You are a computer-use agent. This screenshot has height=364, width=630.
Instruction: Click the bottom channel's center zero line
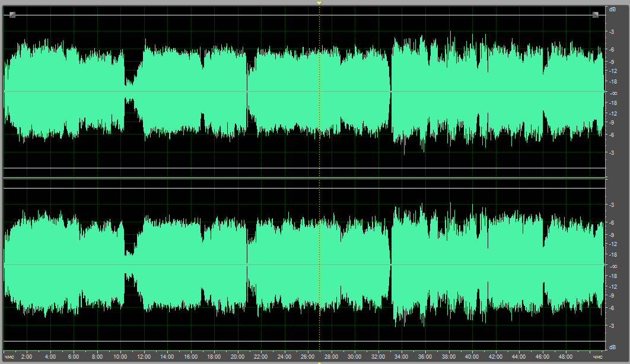[178, 264]
